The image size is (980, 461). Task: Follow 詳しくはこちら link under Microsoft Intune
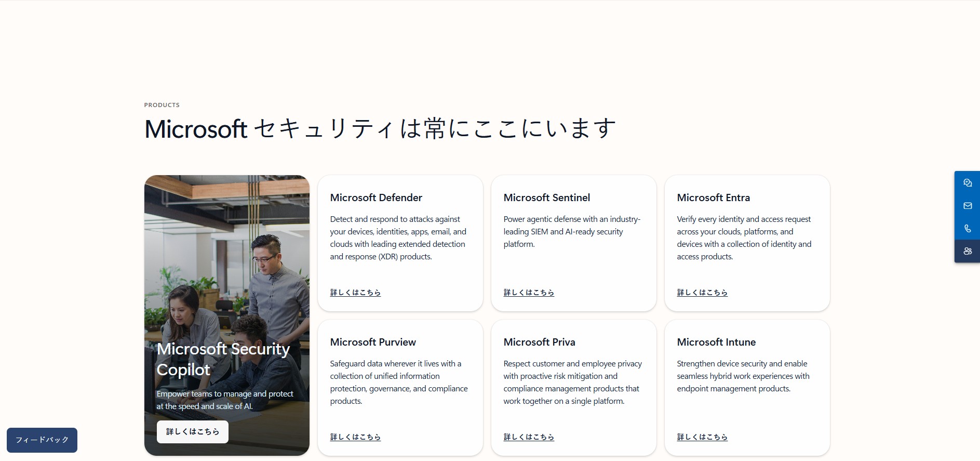coord(702,437)
